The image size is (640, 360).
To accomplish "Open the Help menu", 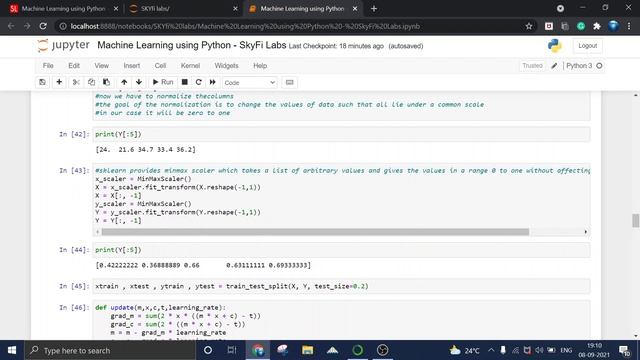I will [260, 66].
